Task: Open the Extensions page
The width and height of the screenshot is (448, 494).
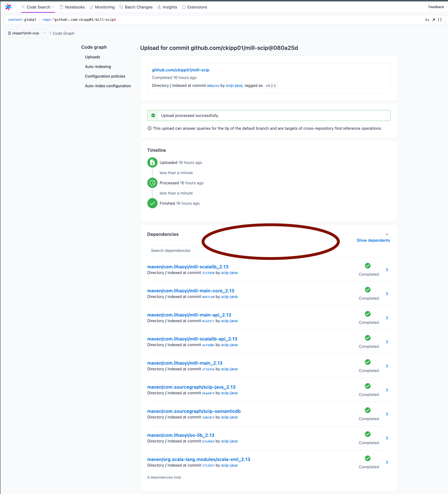Action: point(195,7)
